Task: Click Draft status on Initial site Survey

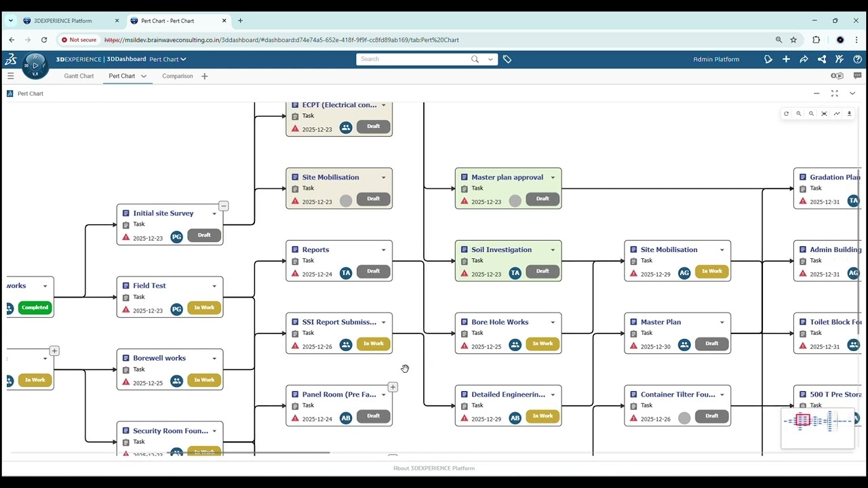Action: [204, 235]
